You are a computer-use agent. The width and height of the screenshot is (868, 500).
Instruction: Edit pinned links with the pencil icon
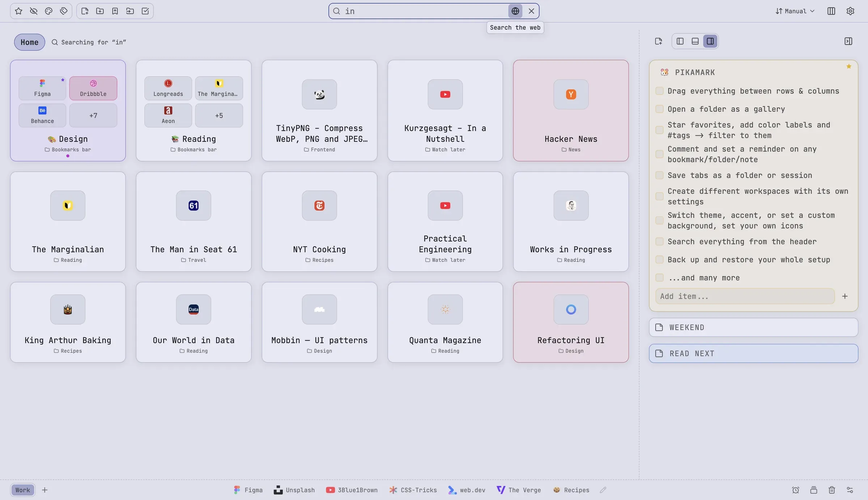(x=603, y=490)
